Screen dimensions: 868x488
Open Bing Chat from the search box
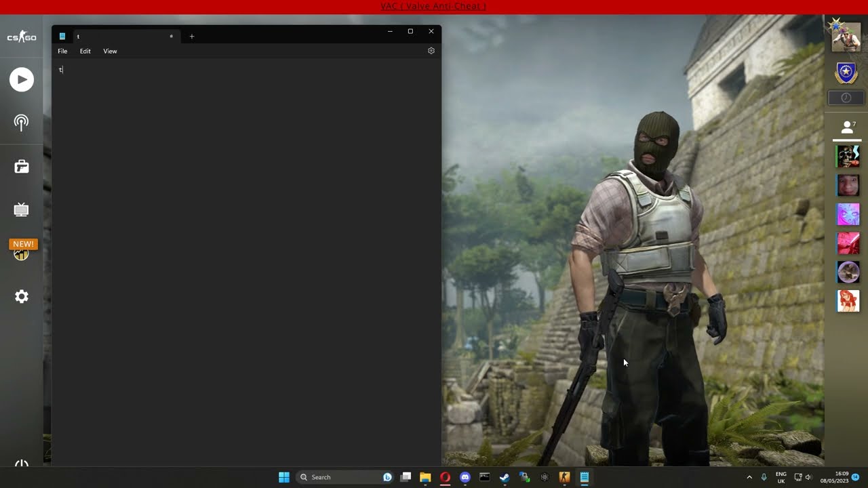[x=387, y=477]
